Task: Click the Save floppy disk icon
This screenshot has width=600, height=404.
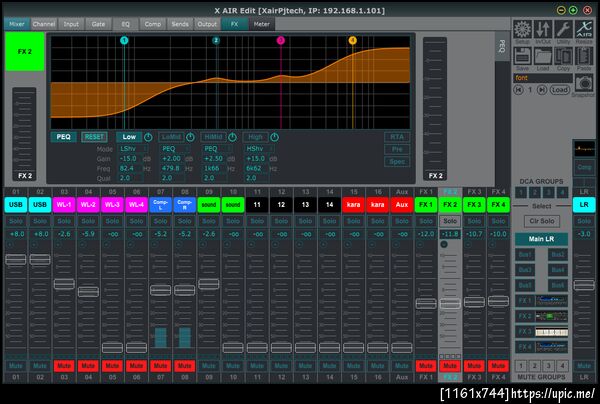Action: click(x=522, y=56)
